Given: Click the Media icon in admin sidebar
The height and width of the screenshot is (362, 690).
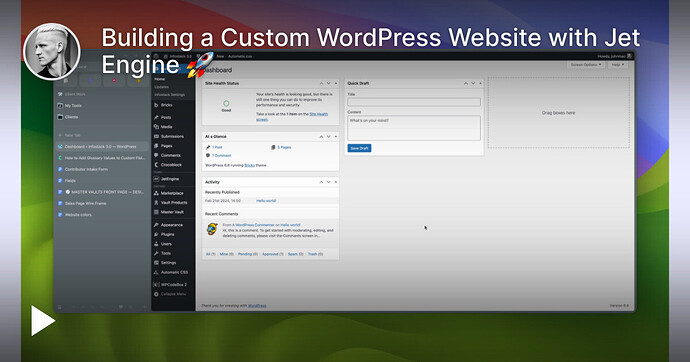Looking at the screenshot, I should coord(156,127).
